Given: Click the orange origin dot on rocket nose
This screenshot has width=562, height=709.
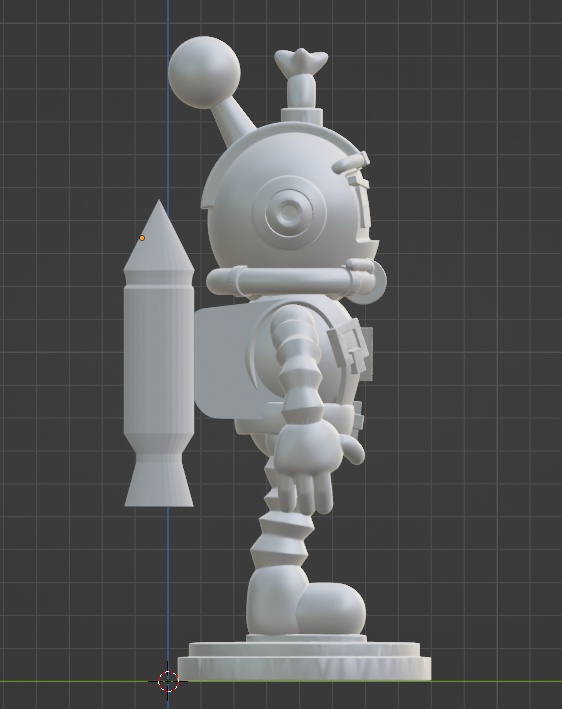Looking at the screenshot, I should point(142,238).
